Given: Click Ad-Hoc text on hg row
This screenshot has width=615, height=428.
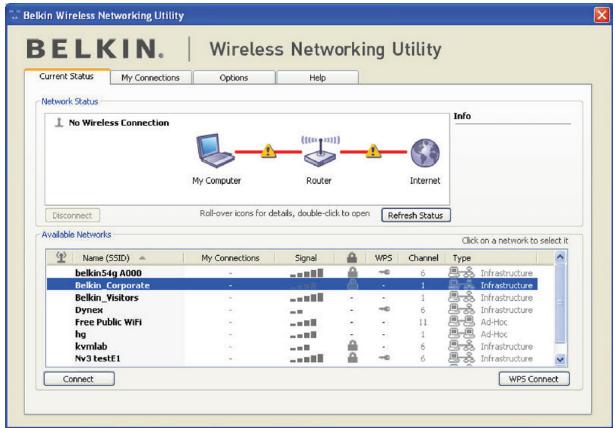Looking at the screenshot, I should tap(494, 334).
